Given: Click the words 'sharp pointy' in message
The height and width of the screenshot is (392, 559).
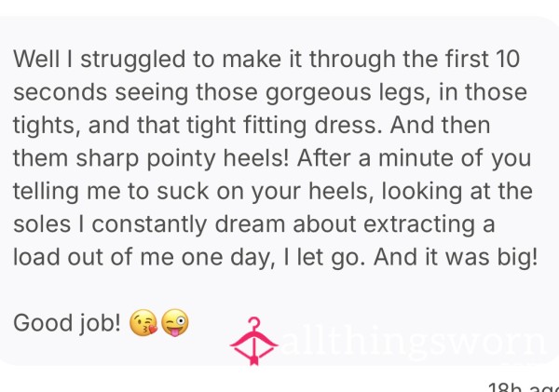Looking at the screenshot, I should coord(145,159).
